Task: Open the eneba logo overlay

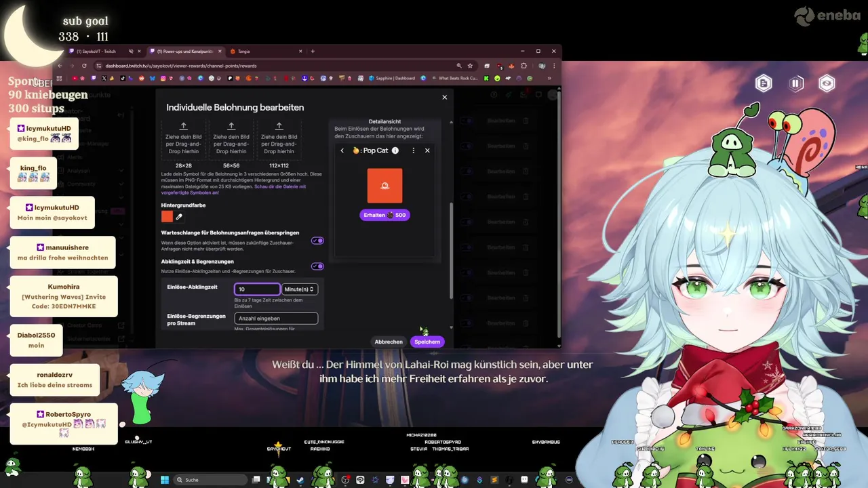Action: point(827,16)
